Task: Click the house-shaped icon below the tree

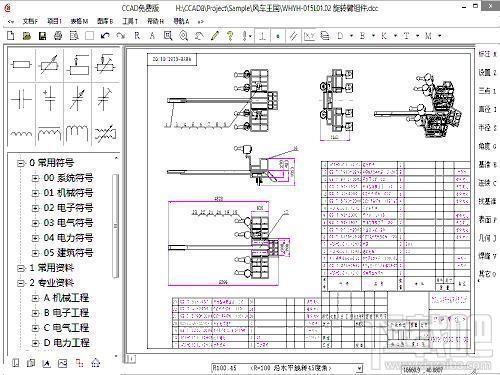Action: coord(96,363)
